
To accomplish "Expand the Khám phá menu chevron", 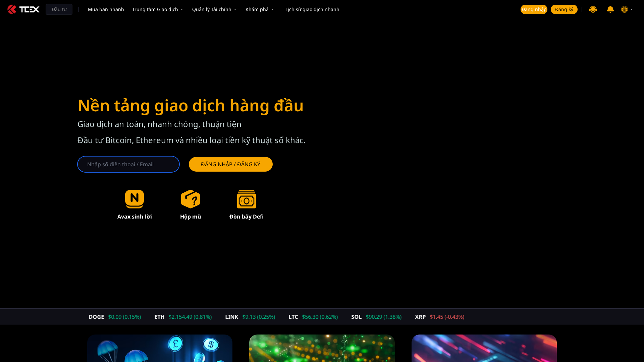I will 272,9.
